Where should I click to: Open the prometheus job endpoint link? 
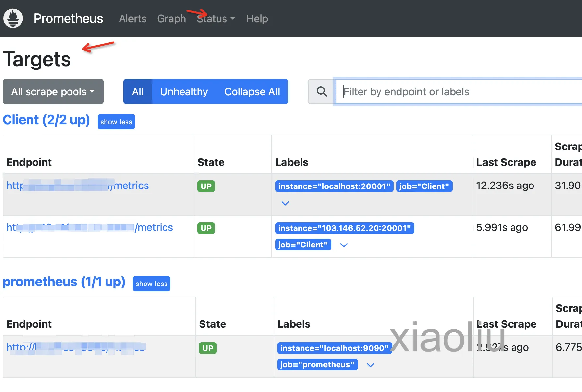coord(76,347)
